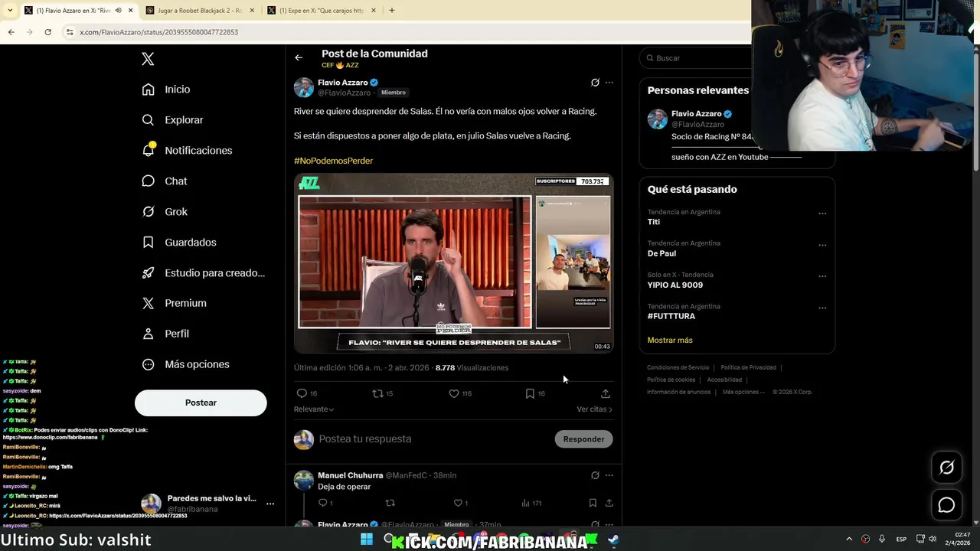Repost Manuel Chuhurra's comment
The image size is (980, 551).
pos(390,503)
